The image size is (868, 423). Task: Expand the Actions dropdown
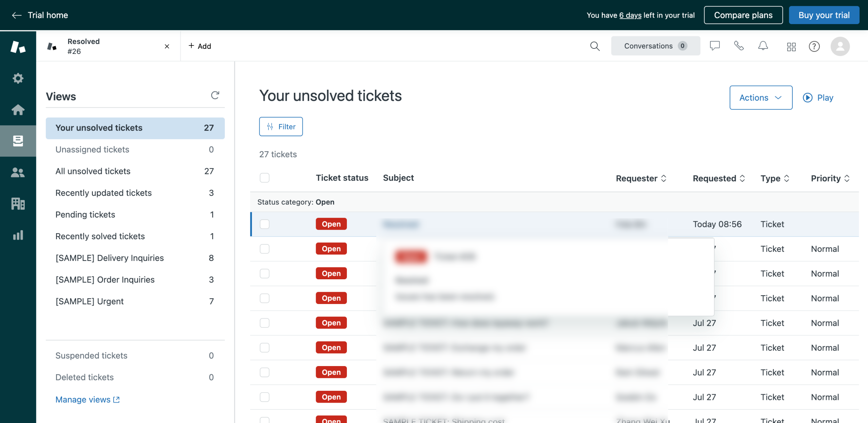click(761, 98)
